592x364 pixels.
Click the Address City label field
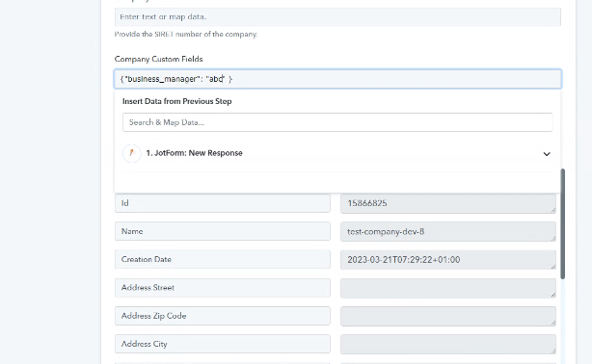[223, 344]
